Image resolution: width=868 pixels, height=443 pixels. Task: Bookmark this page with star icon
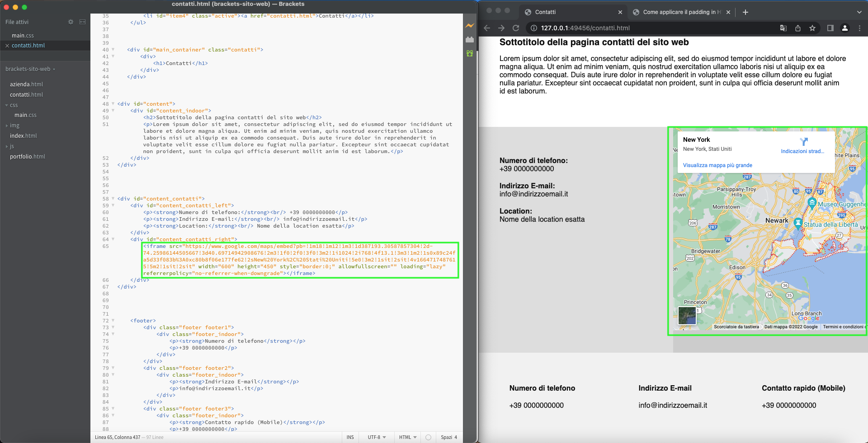[812, 28]
